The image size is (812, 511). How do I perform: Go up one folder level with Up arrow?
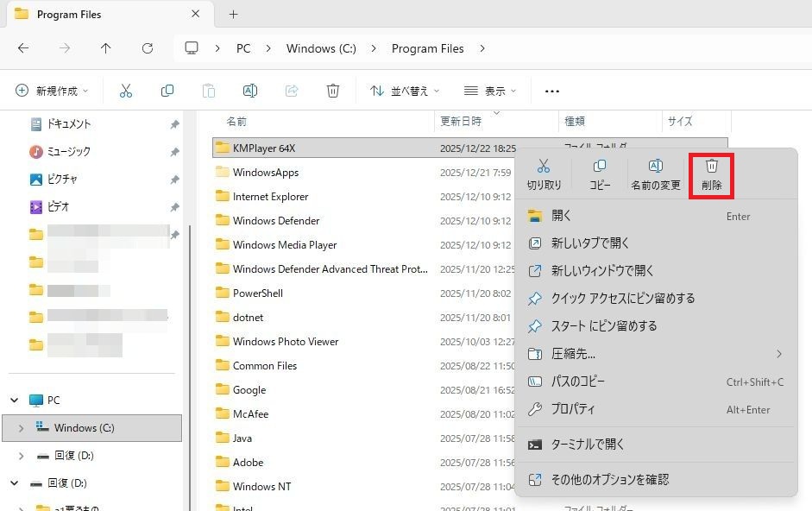pos(106,48)
